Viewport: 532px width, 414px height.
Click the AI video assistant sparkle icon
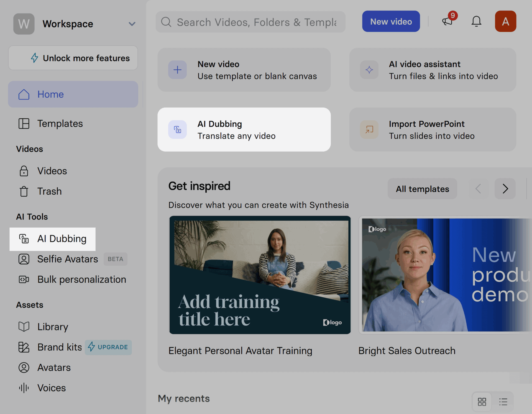369,70
